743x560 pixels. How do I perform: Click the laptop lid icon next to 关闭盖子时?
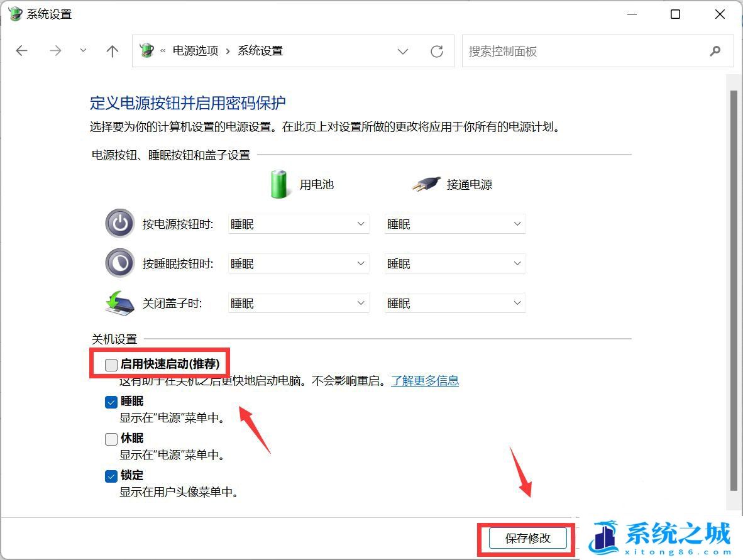point(119,302)
